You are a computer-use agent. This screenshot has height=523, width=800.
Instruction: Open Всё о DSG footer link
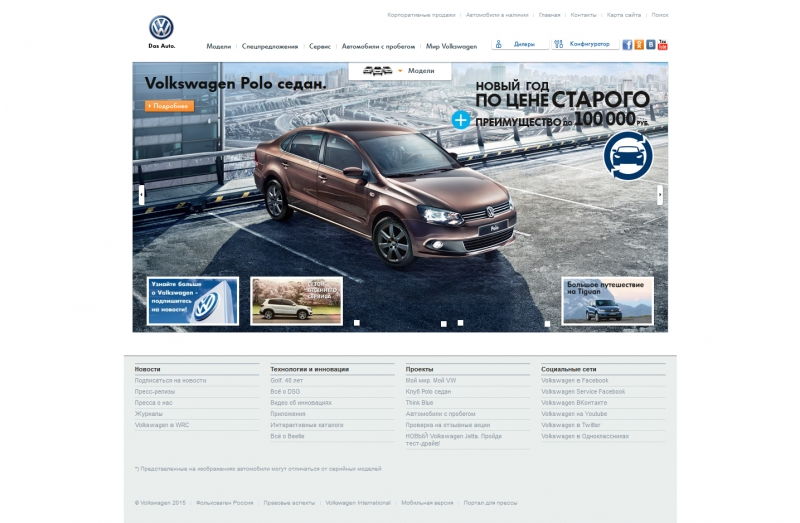click(285, 392)
